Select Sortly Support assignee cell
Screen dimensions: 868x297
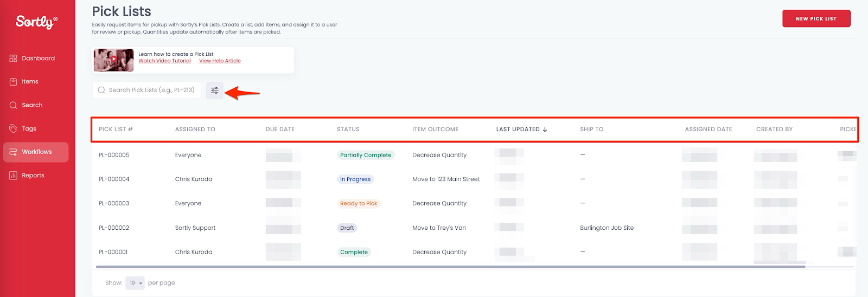[x=195, y=228]
